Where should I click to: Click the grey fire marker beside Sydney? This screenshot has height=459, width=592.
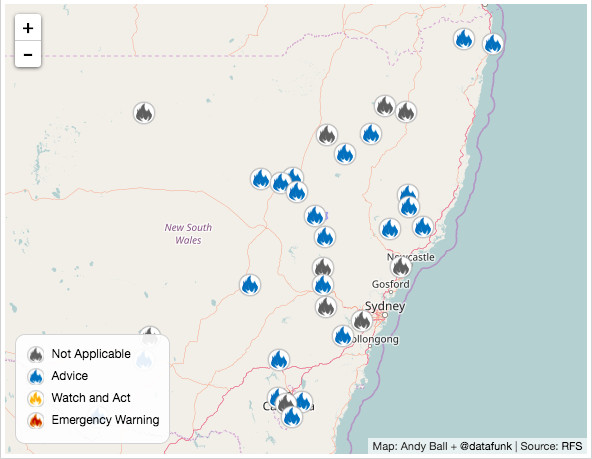click(x=362, y=320)
